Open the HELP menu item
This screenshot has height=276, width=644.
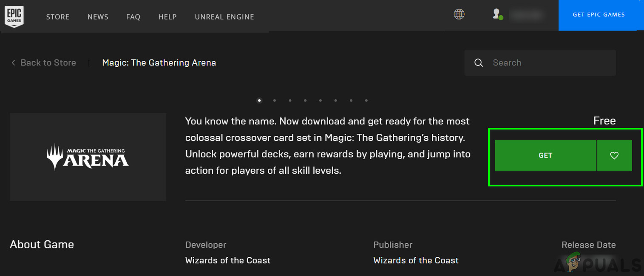tap(167, 17)
